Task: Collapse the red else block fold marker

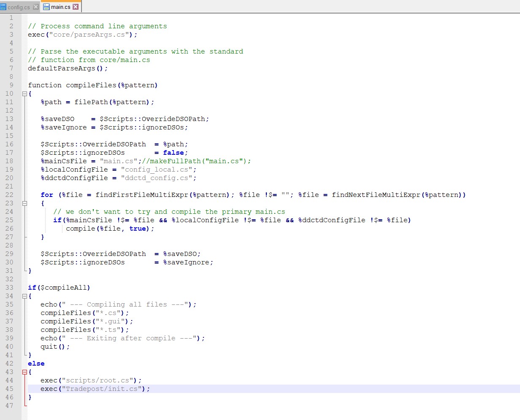Action: [x=24, y=372]
